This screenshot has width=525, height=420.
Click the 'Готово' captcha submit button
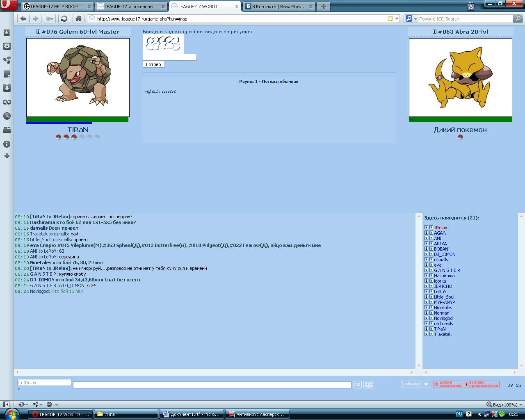tap(153, 64)
